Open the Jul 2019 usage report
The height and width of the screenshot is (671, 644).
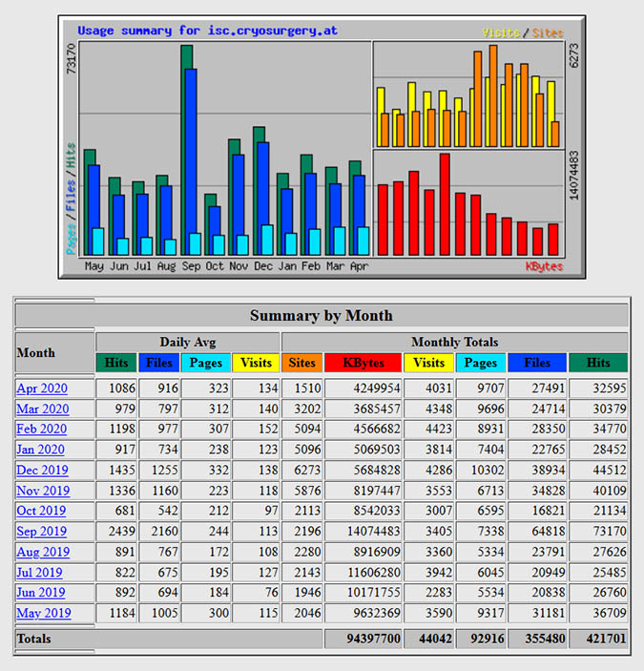click(x=39, y=573)
